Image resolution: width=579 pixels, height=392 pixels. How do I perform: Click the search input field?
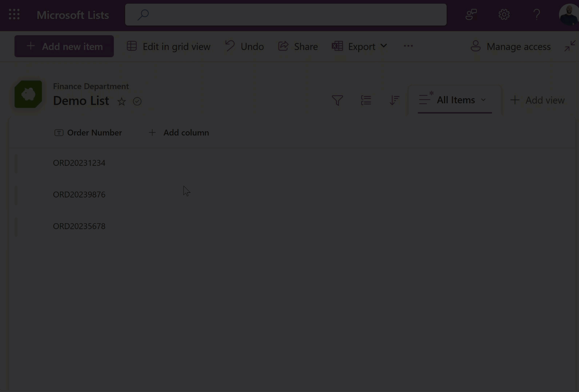tap(286, 15)
